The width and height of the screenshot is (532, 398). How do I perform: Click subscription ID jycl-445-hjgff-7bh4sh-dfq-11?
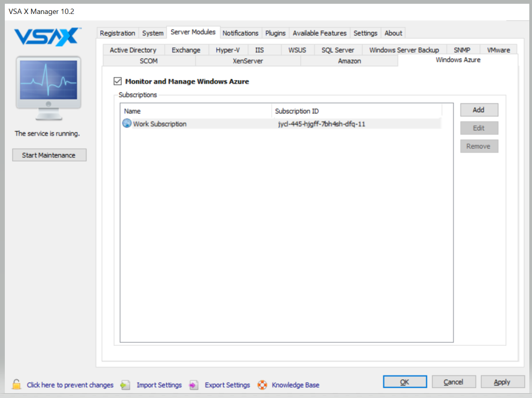322,124
